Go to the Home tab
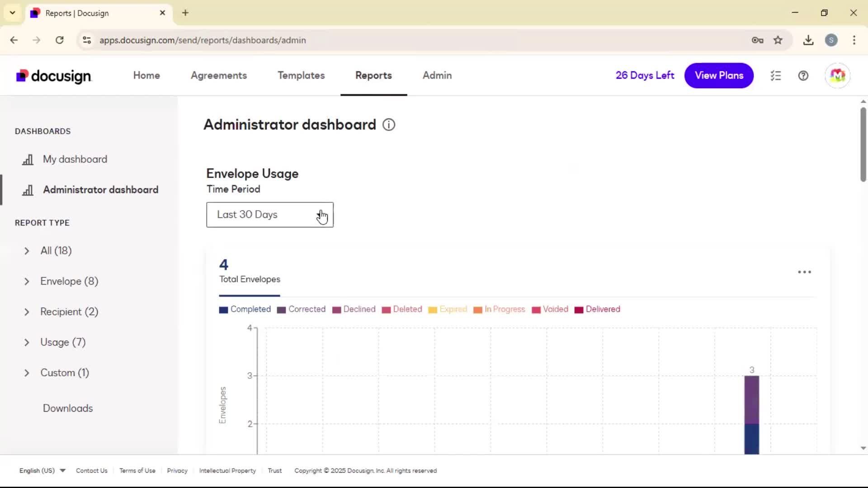The width and height of the screenshot is (868, 488). coord(146,75)
